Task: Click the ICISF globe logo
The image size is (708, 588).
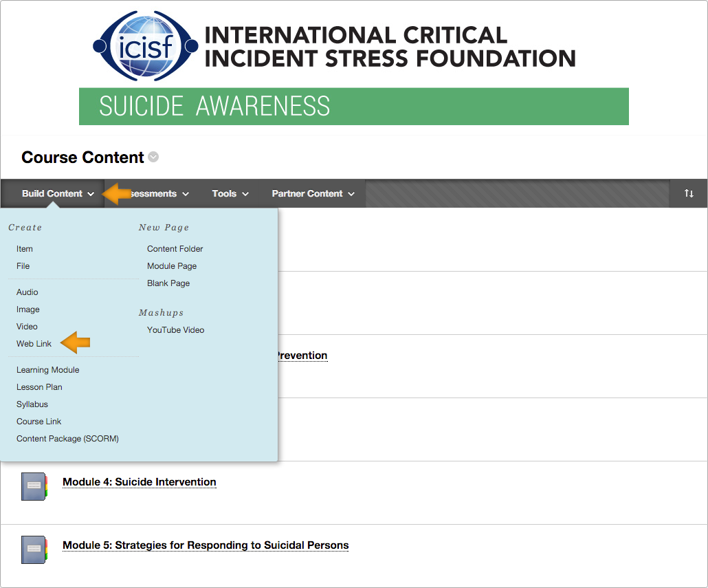Action: 146,45
